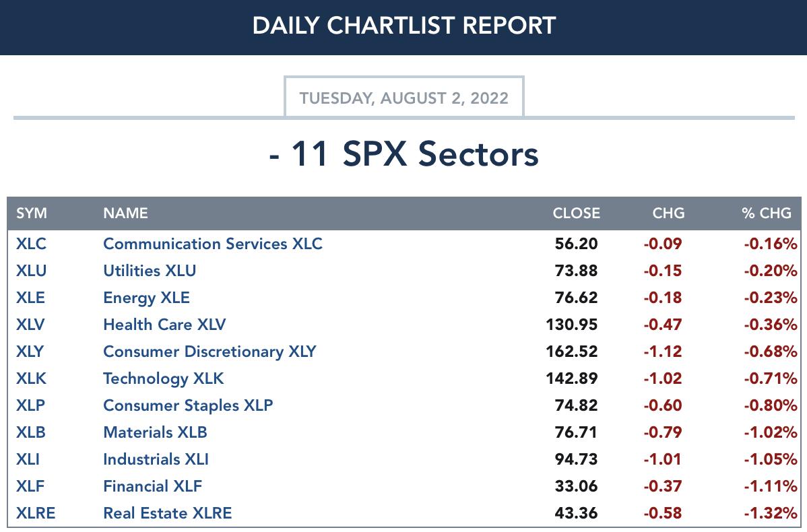
Task: Select the Energy XLE name link
Action: (146, 298)
